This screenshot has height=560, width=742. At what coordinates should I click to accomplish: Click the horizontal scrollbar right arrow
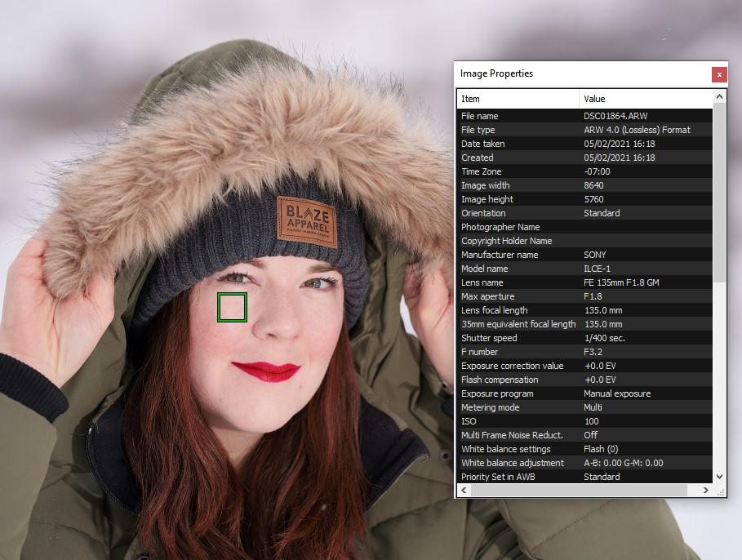click(705, 491)
